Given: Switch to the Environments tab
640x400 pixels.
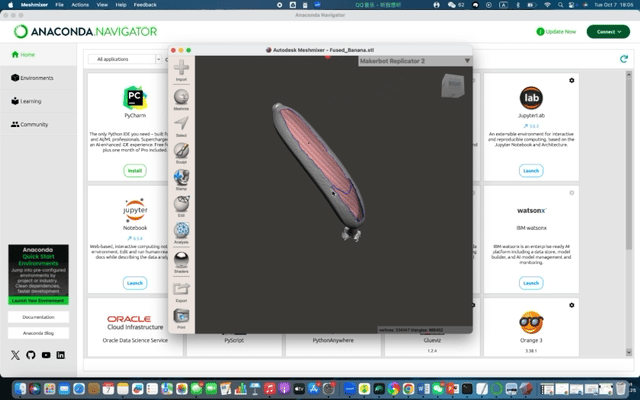Looking at the screenshot, I should [x=37, y=77].
